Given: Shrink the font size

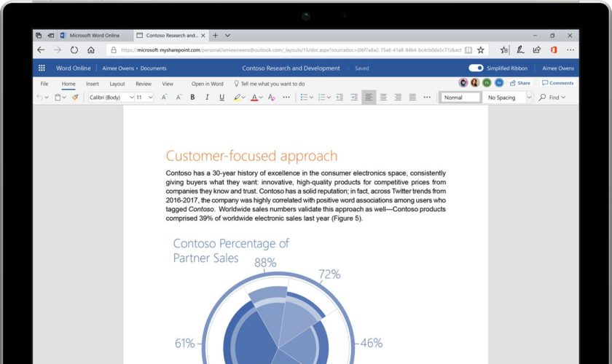Looking at the screenshot, I should click(x=178, y=98).
